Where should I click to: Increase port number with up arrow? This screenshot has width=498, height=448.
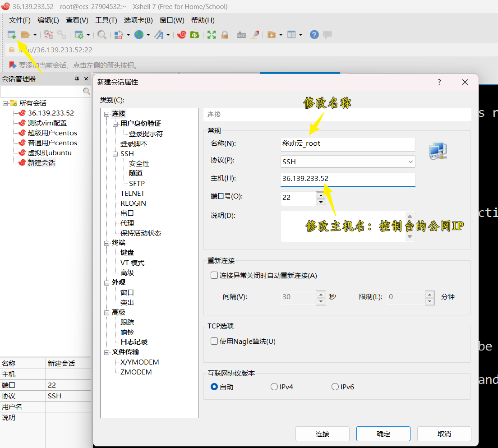click(x=321, y=195)
